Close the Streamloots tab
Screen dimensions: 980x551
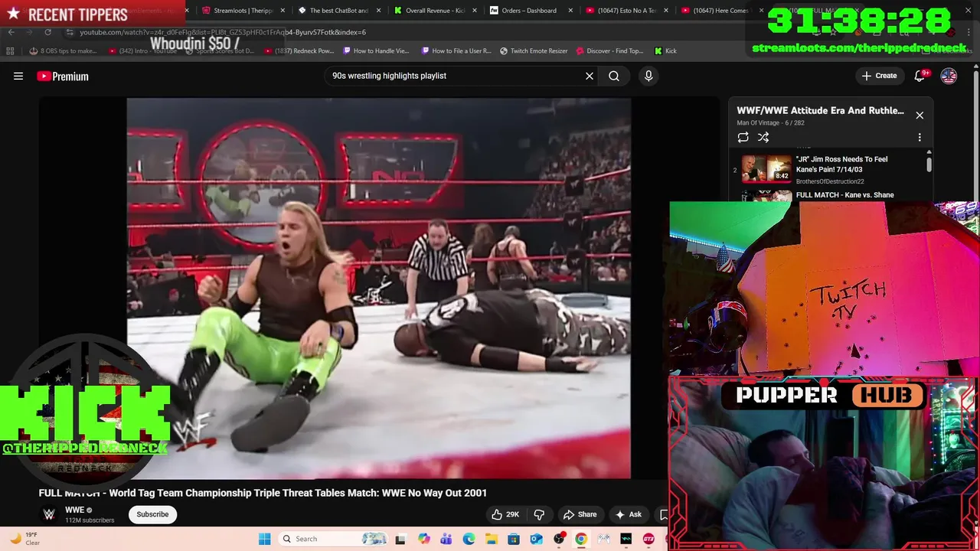(x=283, y=11)
